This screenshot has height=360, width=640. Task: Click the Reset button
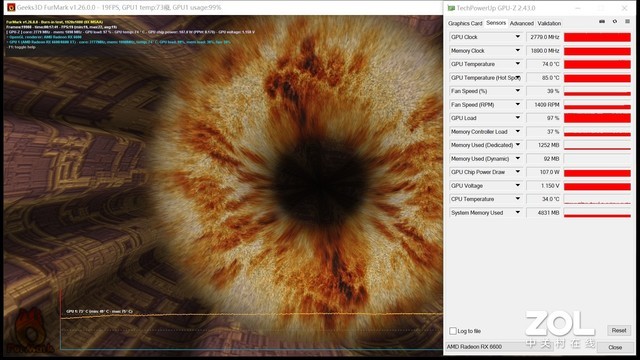point(619,331)
